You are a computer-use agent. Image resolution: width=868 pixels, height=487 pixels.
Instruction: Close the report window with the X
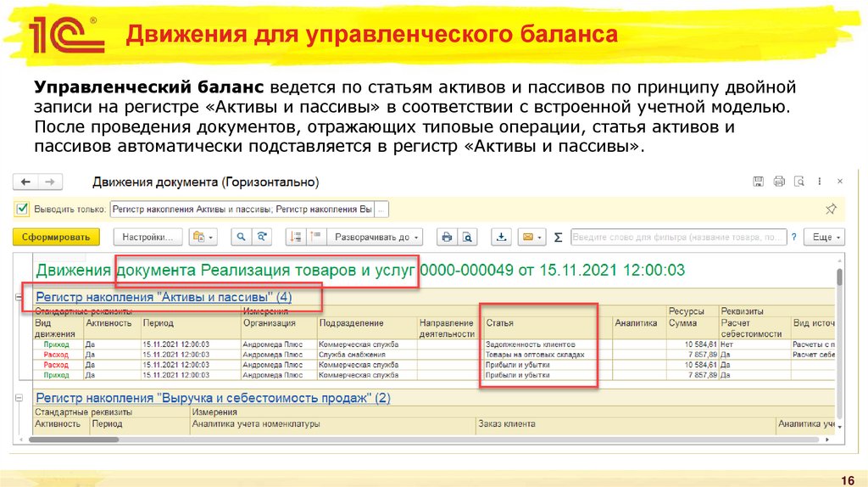click(x=840, y=182)
